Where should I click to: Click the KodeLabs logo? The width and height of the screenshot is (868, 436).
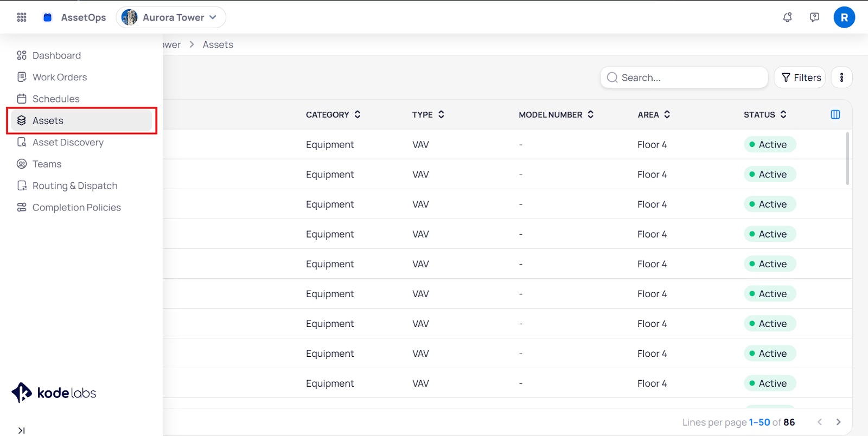pos(54,393)
